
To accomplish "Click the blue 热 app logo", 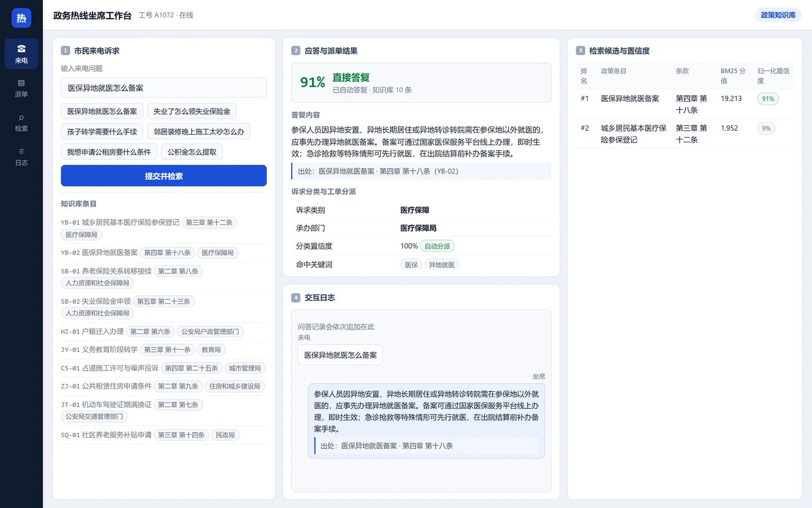I will click(x=21, y=18).
